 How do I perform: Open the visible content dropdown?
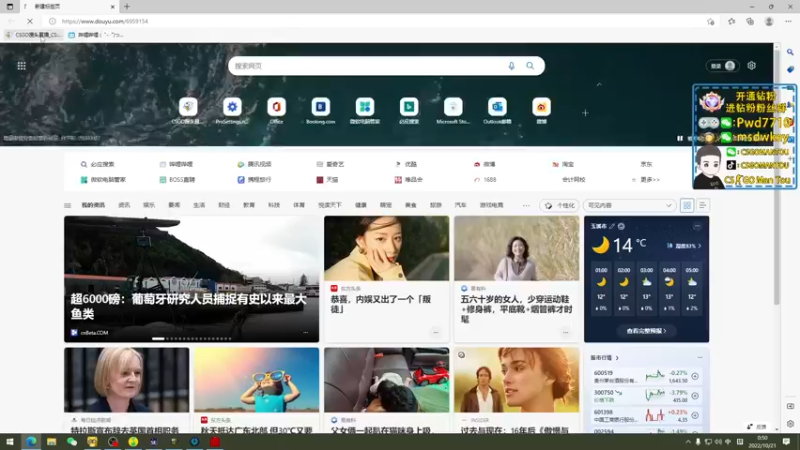coord(629,205)
